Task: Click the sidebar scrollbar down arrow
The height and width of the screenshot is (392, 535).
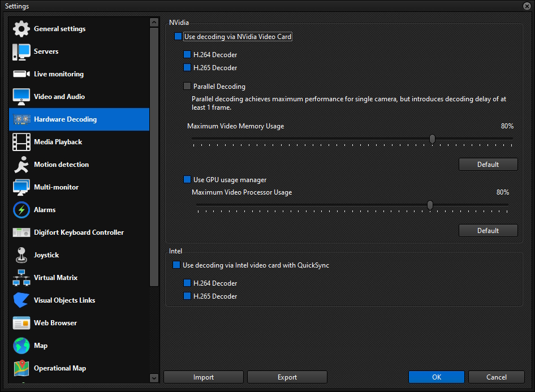Action: [154, 378]
